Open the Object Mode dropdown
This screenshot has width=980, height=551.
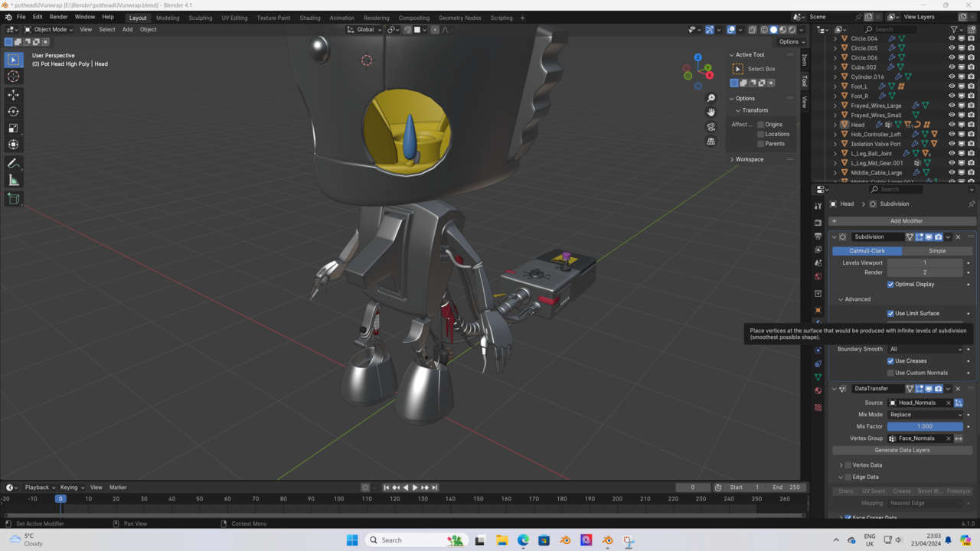[48, 30]
